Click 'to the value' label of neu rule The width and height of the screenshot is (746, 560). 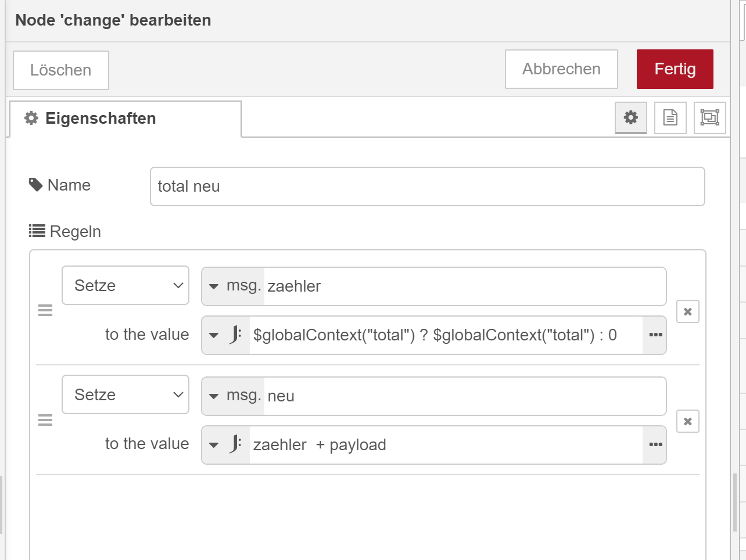coord(147,444)
